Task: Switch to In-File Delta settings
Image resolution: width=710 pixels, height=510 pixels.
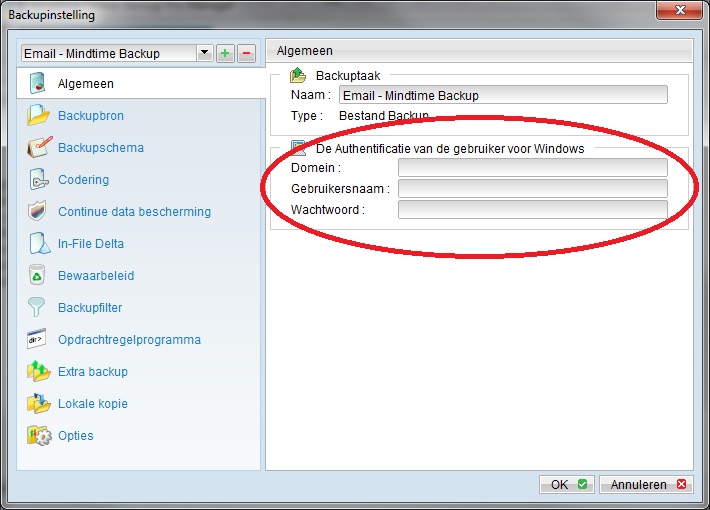Action: tap(91, 244)
